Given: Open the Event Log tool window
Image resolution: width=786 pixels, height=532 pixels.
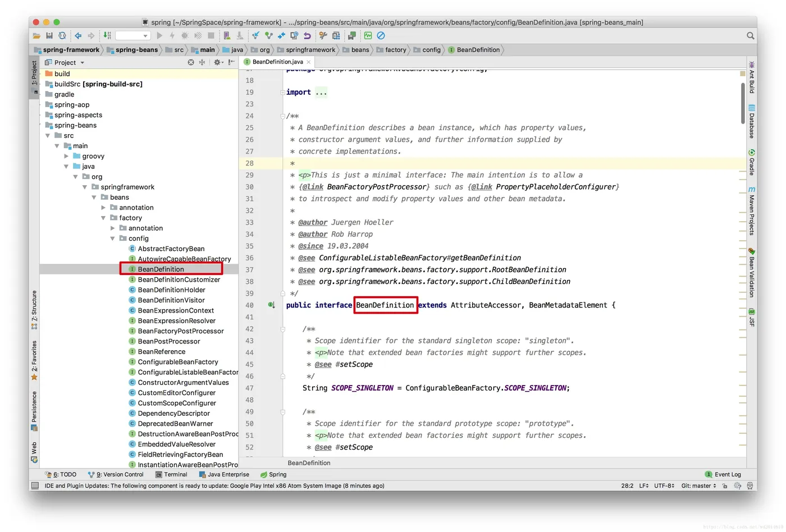Looking at the screenshot, I should (724, 475).
